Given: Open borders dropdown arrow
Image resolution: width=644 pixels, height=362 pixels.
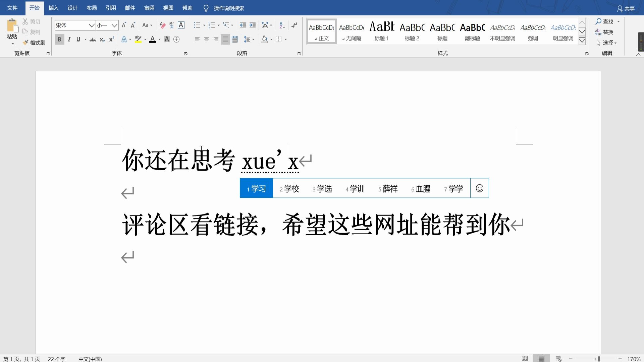Looking at the screenshot, I should point(286,39).
